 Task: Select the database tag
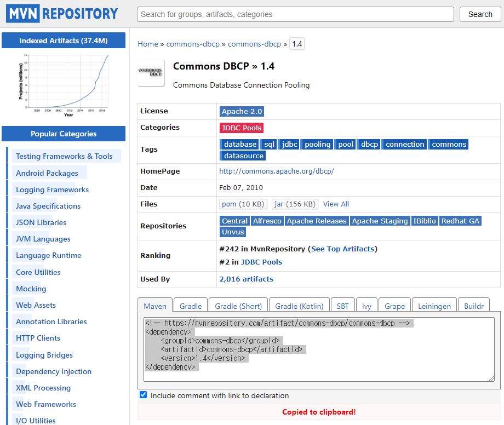[x=239, y=144]
